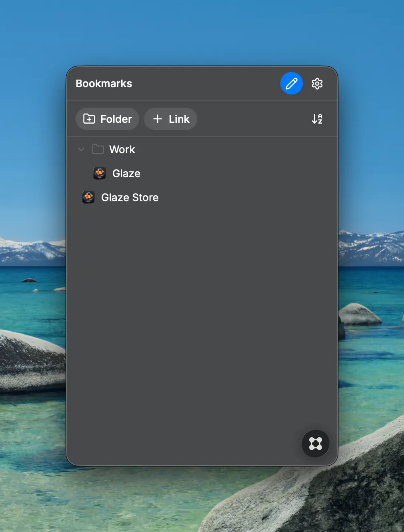
Task: Click the Glaze bookmark favicon
Action: tap(100, 173)
